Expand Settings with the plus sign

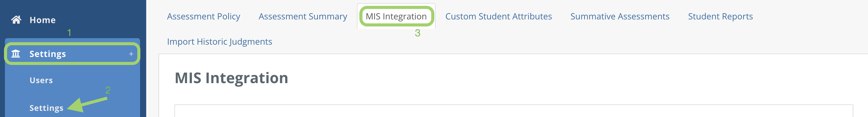[x=131, y=54]
